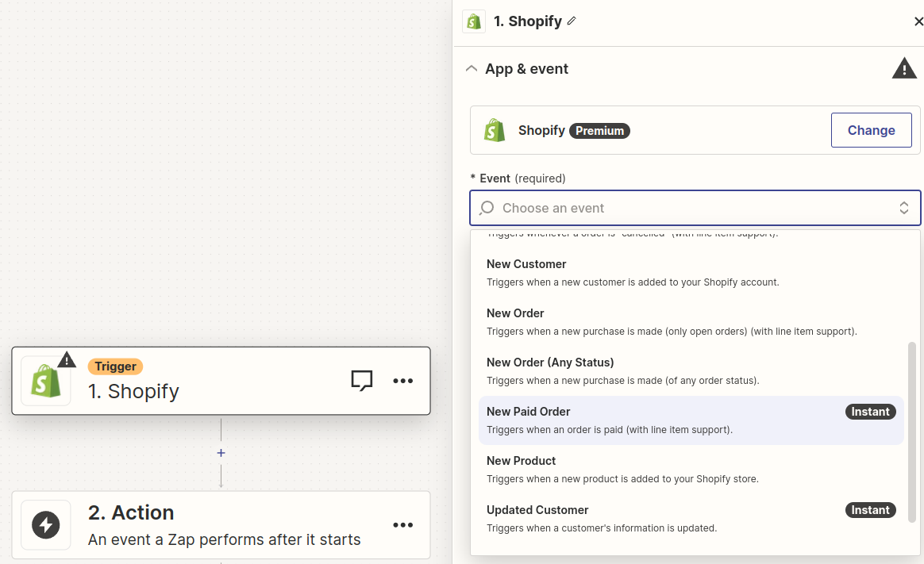Click Instant badge on New Paid Order
The image size is (924, 564).
pyautogui.click(x=870, y=412)
